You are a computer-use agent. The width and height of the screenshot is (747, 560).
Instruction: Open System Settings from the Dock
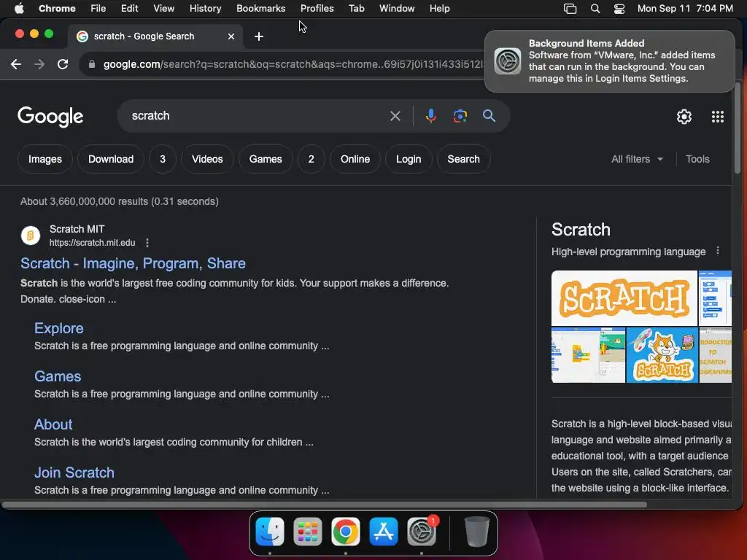pos(422,531)
